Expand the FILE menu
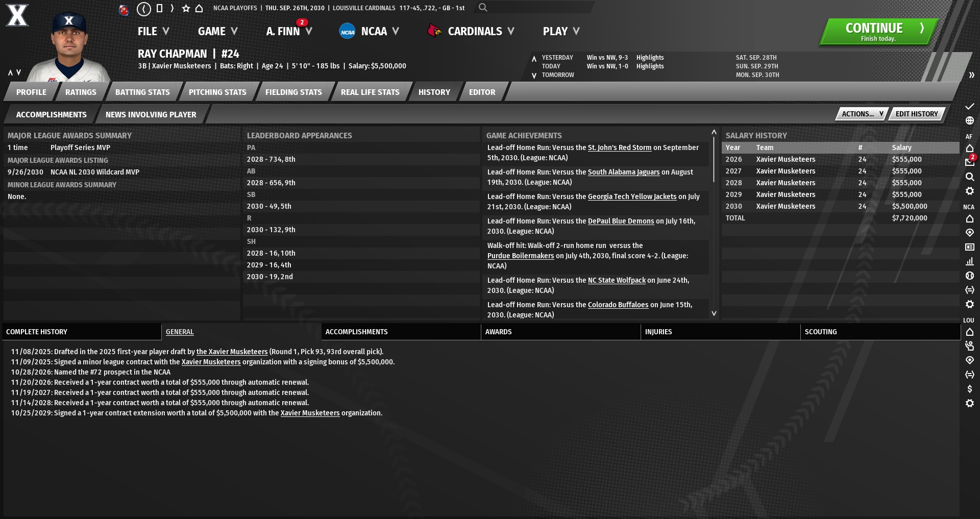Screen dimensions: 980x519 click(x=153, y=32)
